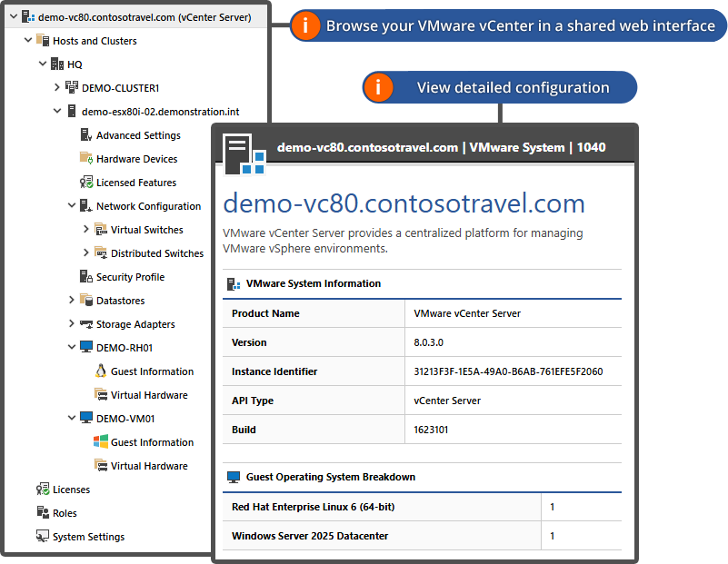The height and width of the screenshot is (564, 728).
Task: Click the Storage Adapters icon
Action: 86,323
